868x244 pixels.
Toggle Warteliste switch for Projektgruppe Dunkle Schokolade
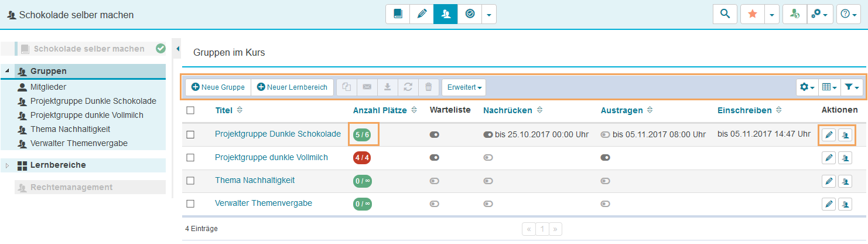point(434,134)
